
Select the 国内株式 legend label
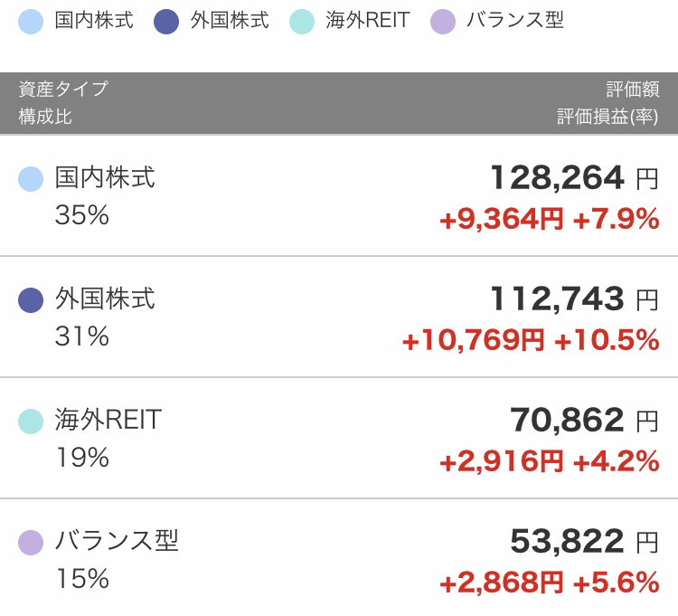(94, 20)
